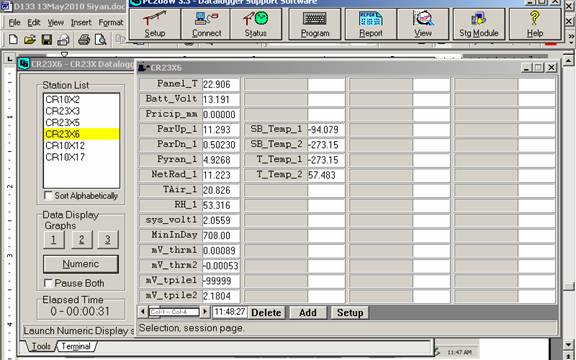Click the T_Temp_2 value 57.483
Viewport: 576px width, 360px height.
click(x=326, y=175)
